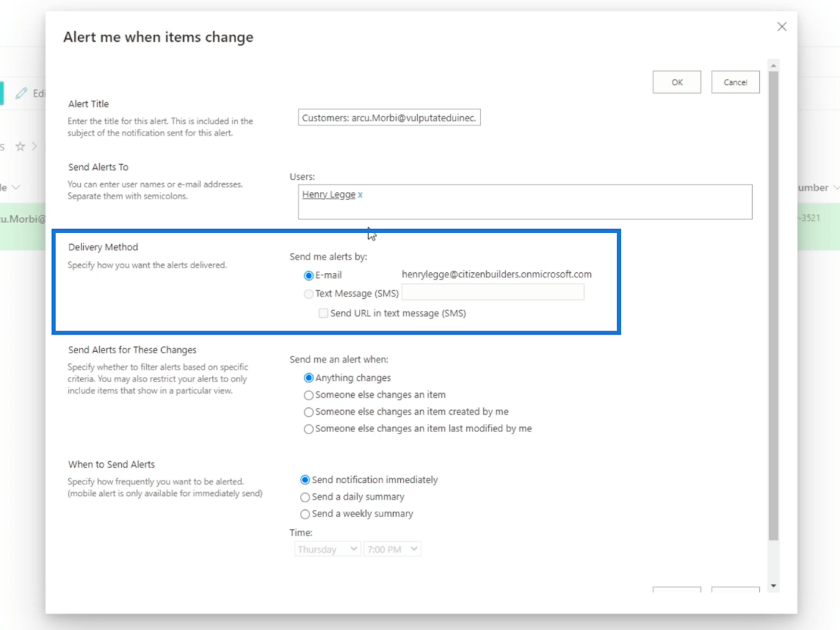Image resolution: width=840 pixels, height=630 pixels.
Task: Expand the column chevron left of dialog
Action: (x=16, y=187)
